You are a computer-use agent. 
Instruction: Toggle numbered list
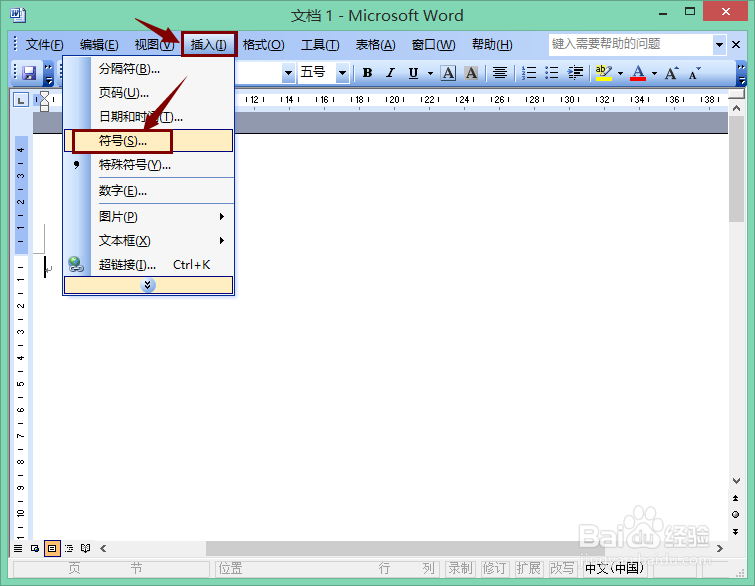pyautogui.click(x=529, y=73)
